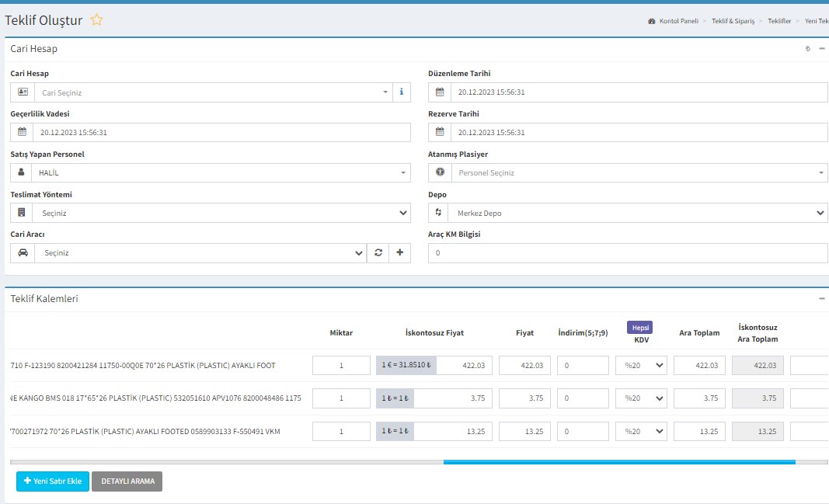Click calendar icon beside Düzenleme Tarihi
Viewport: 829px width, 504px height.
coord(440,92)
